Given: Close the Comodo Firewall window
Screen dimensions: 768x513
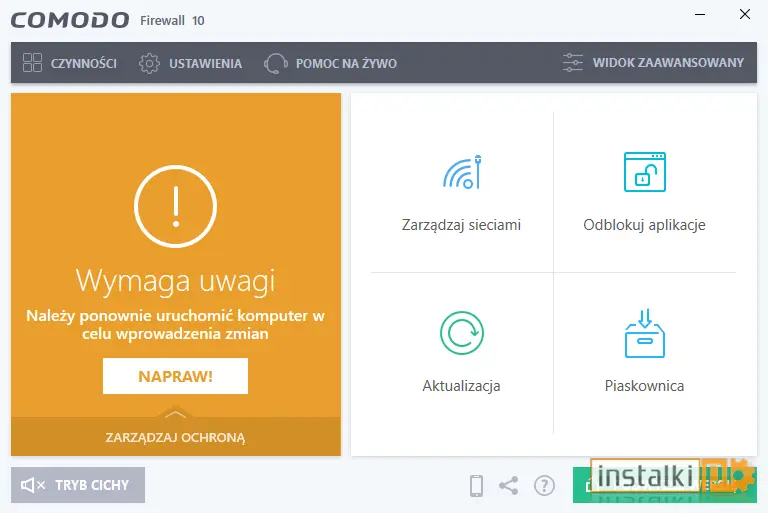Looking at the screenshot, I should click(x=744, y=14).
